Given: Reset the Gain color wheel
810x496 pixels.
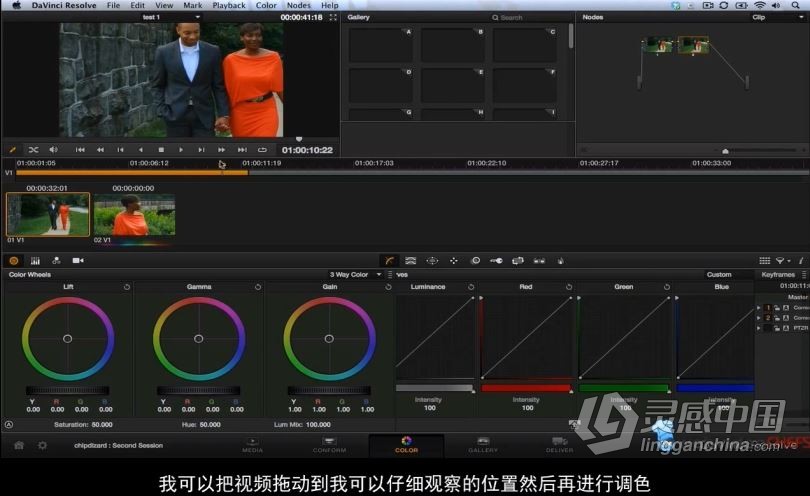Looking at the screenshot, I should click(388, 287).
